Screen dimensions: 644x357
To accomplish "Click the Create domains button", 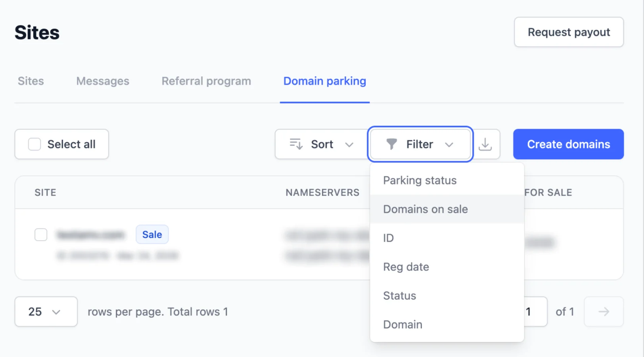I will [x=568, y=144].
